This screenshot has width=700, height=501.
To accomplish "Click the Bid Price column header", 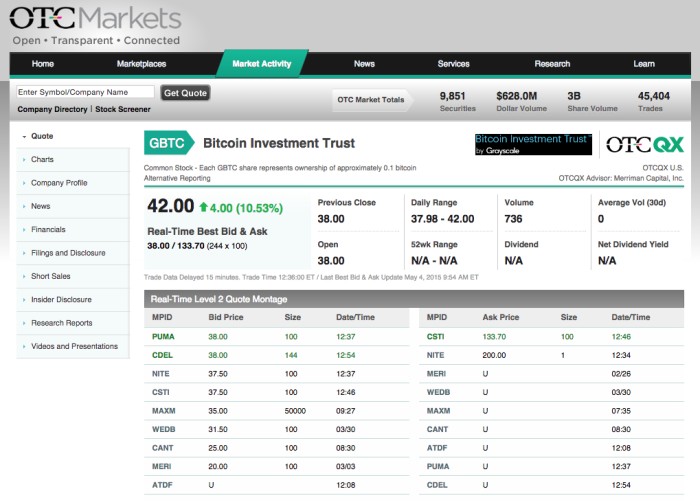I will click(x=225, y=317).
